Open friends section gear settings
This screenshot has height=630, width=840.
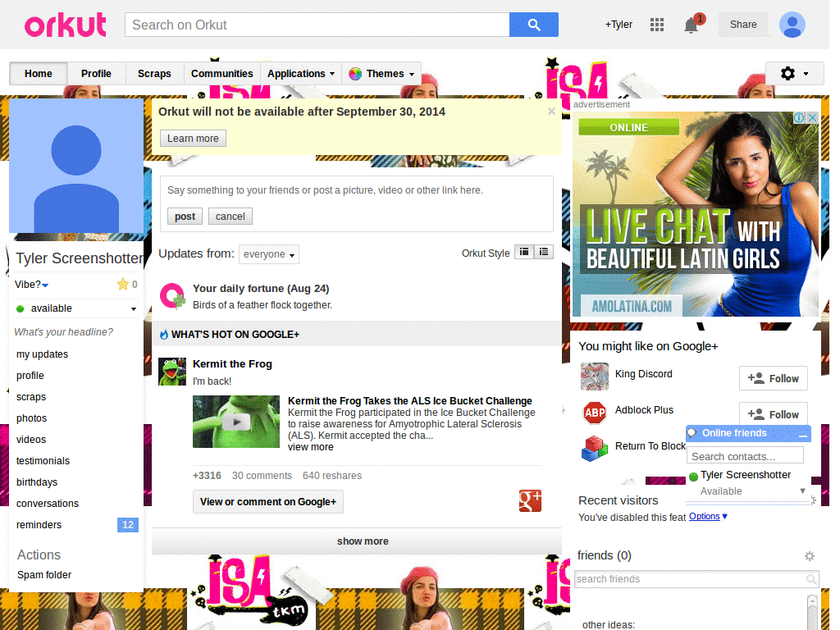click(x=810, y=556)
